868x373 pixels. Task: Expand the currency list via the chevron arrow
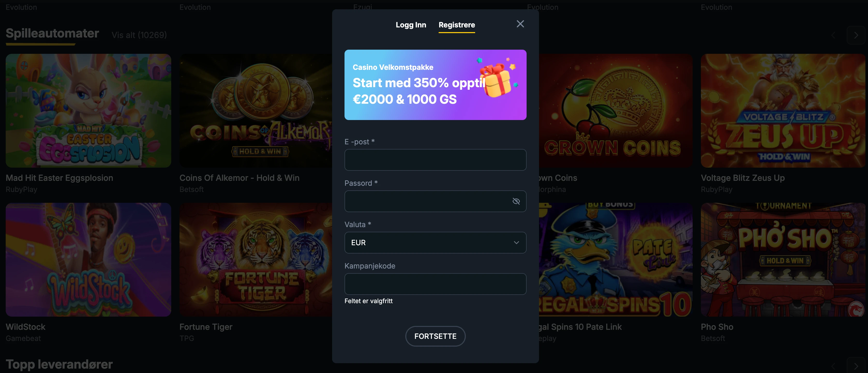pos(516,243)
